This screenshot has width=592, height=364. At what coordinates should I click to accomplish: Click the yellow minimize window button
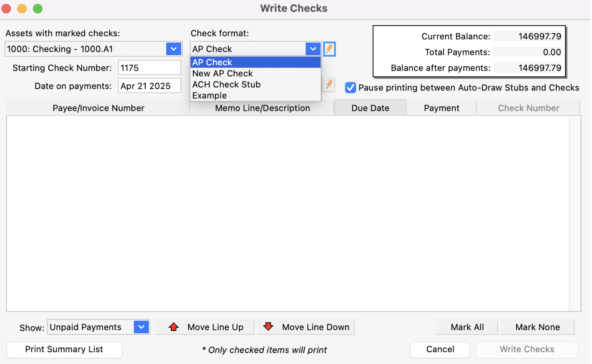pos(22,9)
